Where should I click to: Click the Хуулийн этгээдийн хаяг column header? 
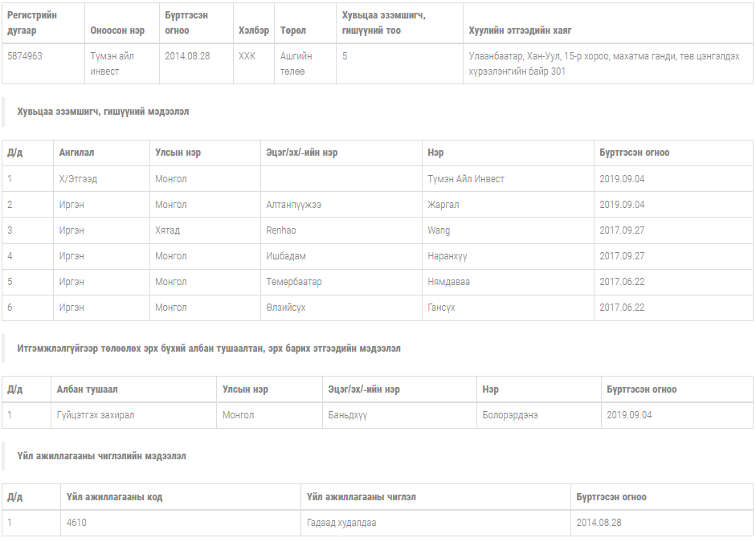pos(520,31)
